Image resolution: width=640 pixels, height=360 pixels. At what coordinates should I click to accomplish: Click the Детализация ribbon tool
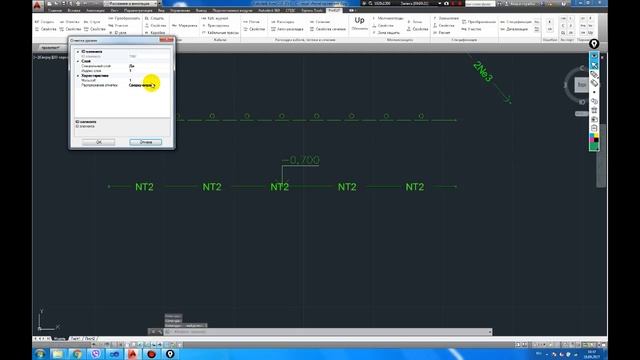(x=514, y=29)
